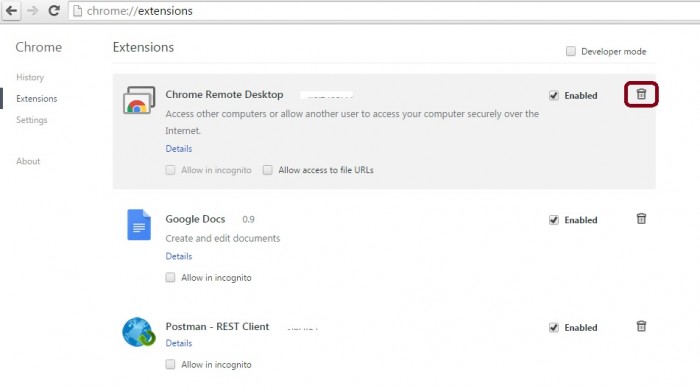The width and height of the screenshot is (700, 389).
Task: Remove Google Docs with its trash icon
Action: pos(641,218)
